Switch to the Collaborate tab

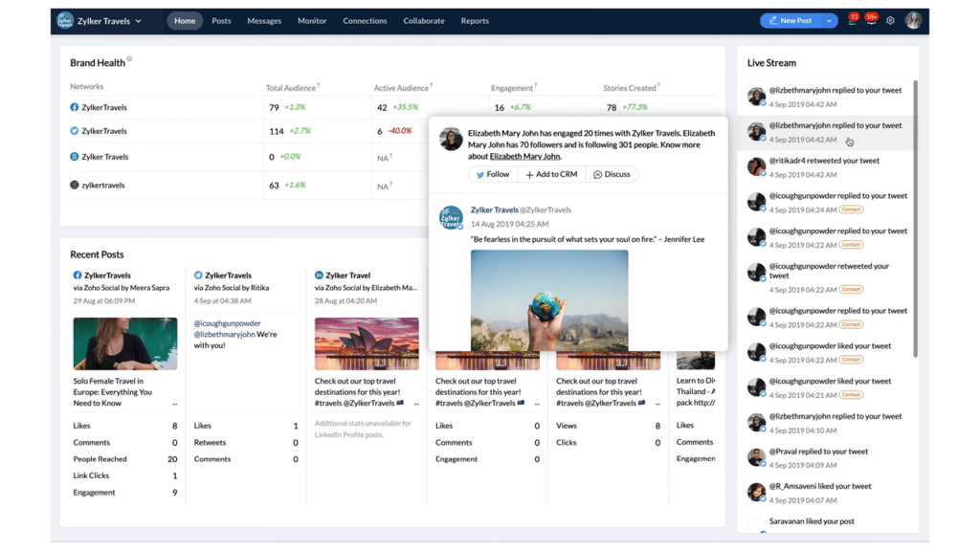424,21
